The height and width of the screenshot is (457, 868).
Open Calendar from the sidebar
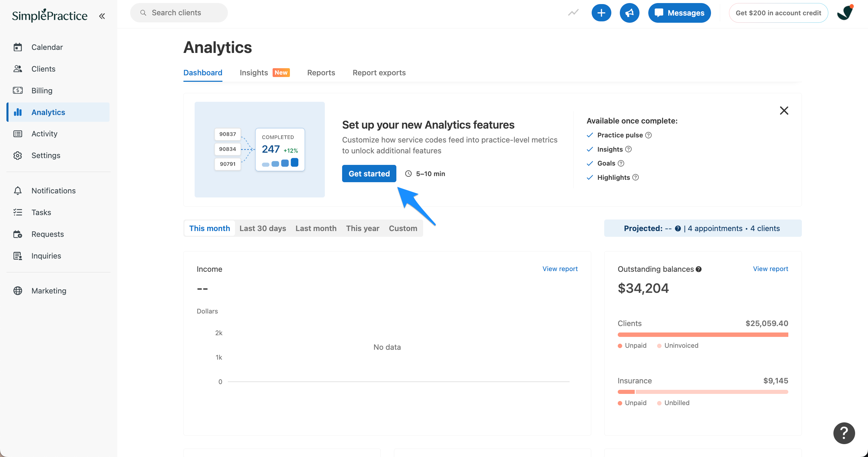coord(58,47)
